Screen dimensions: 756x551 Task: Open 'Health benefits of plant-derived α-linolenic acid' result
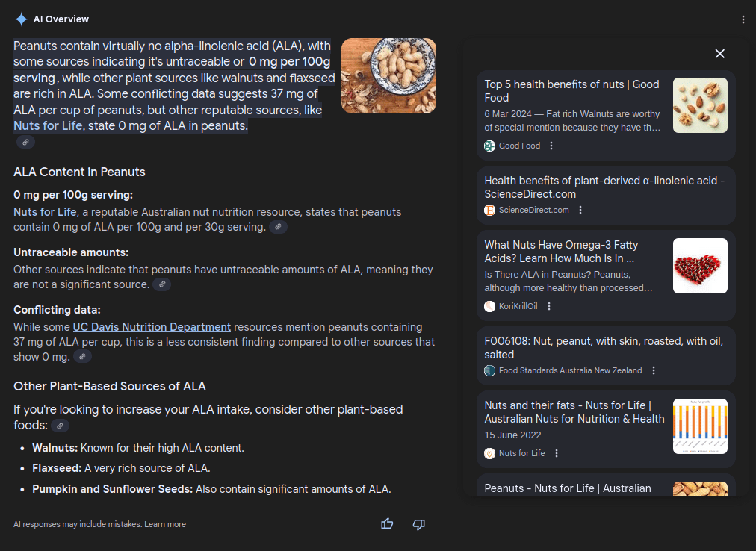604,187
